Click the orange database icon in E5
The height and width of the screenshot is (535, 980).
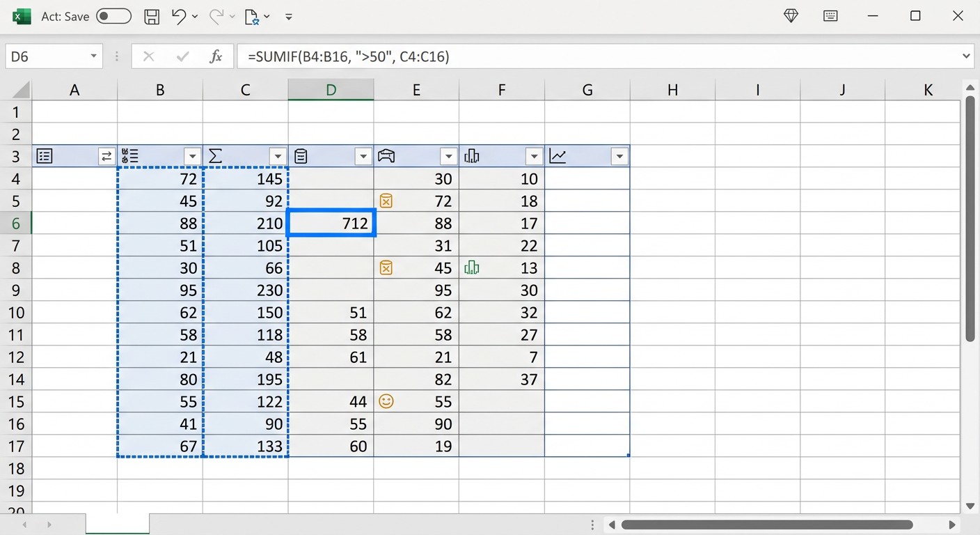[386, 201]
